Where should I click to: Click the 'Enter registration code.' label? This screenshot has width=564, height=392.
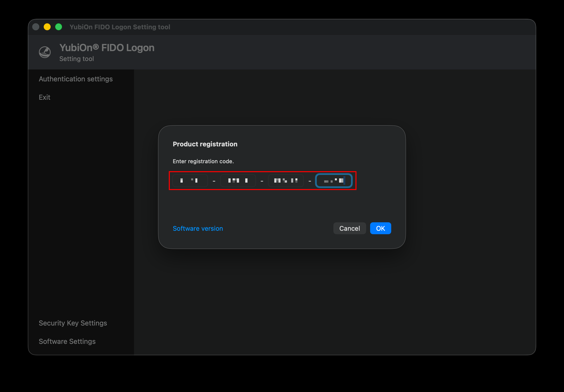(x=203, y=161)
